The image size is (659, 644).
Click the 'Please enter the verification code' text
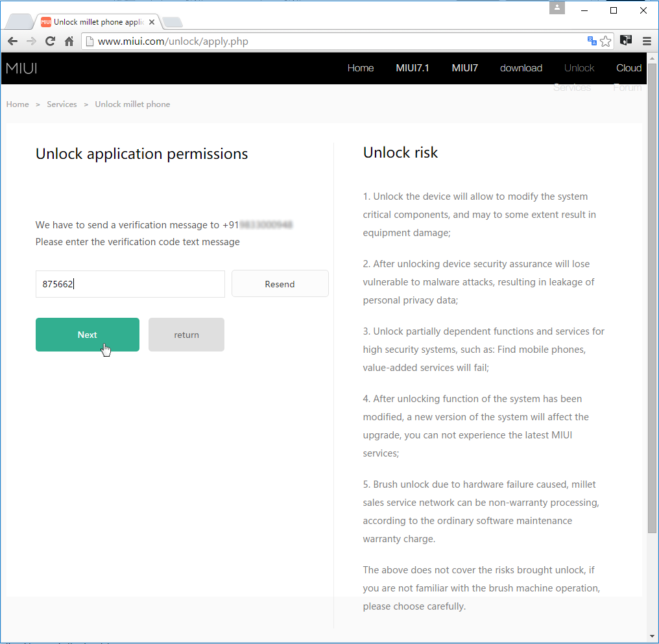(138, 242)
